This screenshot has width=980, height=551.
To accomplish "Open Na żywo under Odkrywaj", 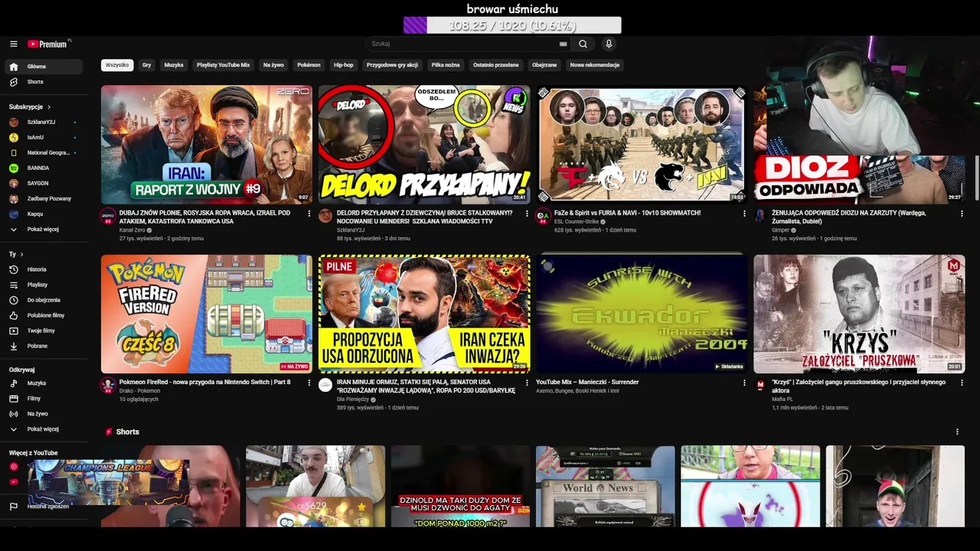I will coord(45,413).
